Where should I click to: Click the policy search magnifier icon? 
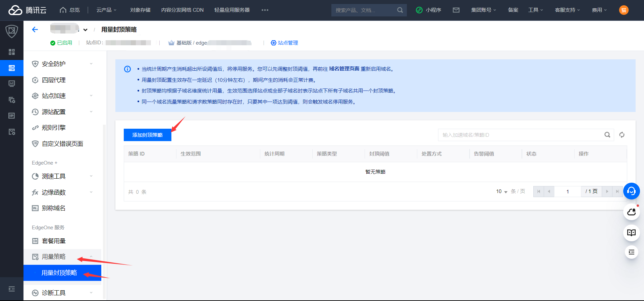point(607,135)
